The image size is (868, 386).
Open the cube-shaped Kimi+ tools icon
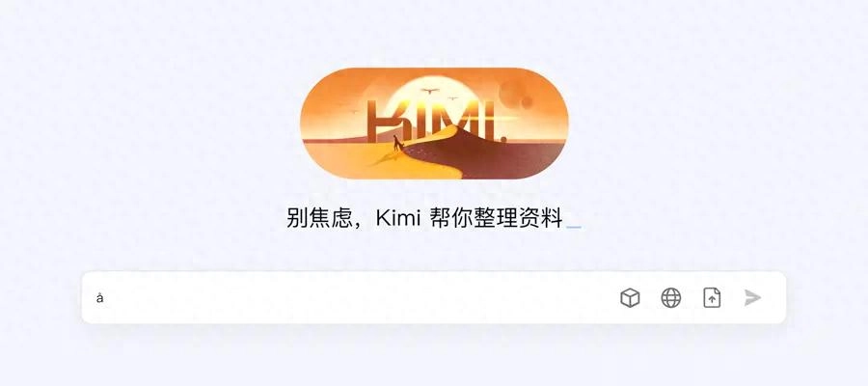[630, 298]
